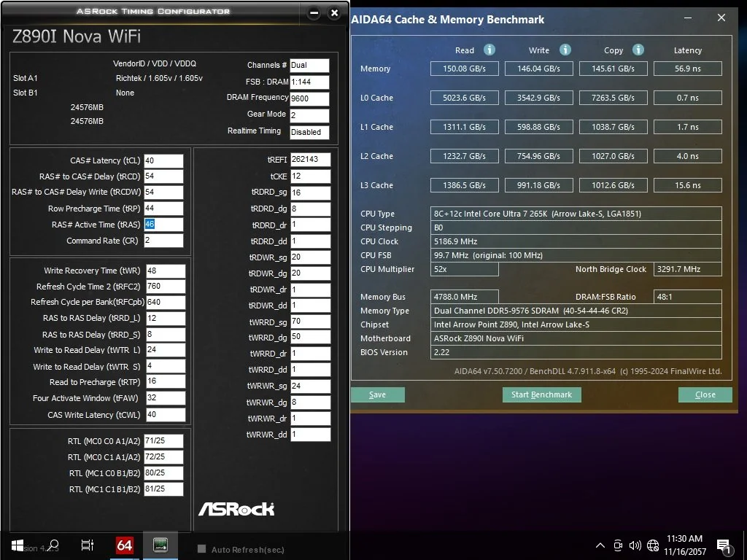Image resolution: width=747 pixels, height=560 pixels.
Task: Toggle the Auto Refresh(sec) checkbox
Action: pyautogui.click(x=201, y=549)
